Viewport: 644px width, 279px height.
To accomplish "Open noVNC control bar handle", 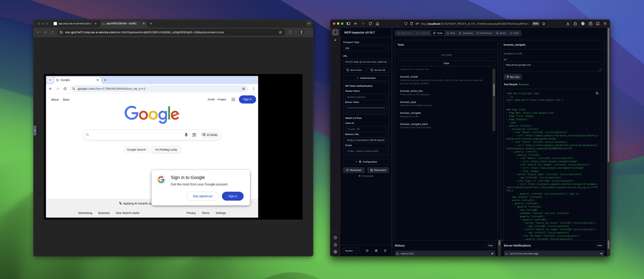I will tap(35, 130).
